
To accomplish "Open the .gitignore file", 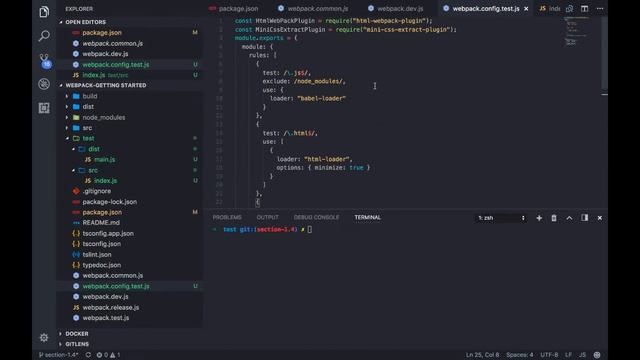I will (97, 191).
